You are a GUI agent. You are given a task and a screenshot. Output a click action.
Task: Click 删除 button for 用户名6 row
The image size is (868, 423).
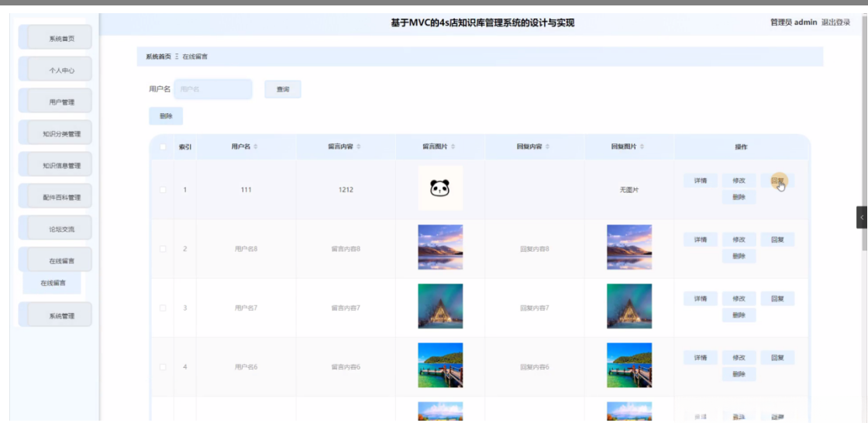pyautogui.click(x=739, y=374)
